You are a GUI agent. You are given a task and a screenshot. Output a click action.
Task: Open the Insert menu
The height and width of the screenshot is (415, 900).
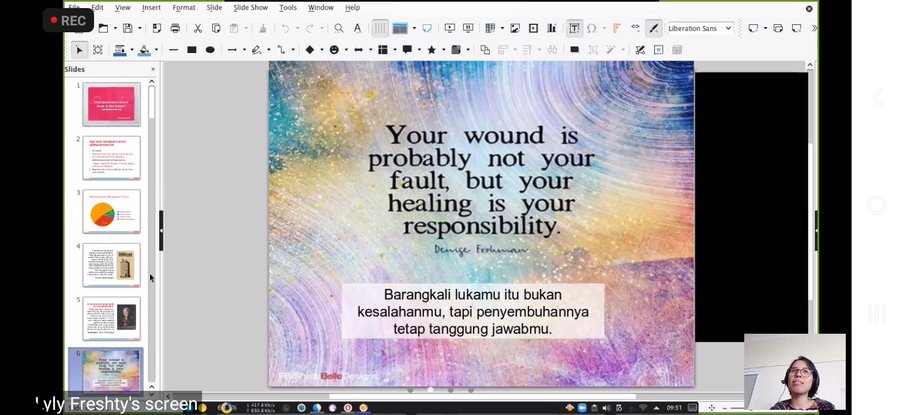pos(152,7)
